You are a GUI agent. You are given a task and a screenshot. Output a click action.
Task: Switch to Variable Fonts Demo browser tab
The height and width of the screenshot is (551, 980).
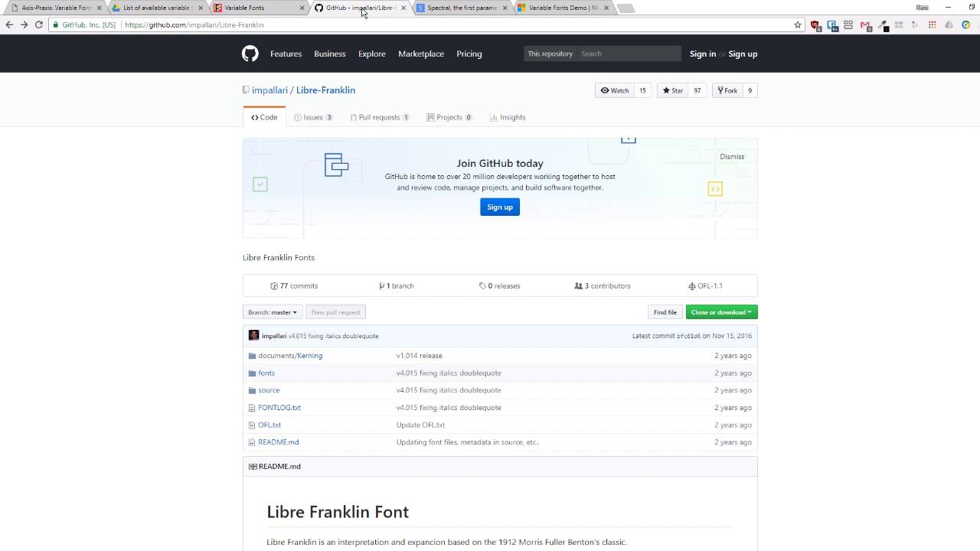[563, 8]
